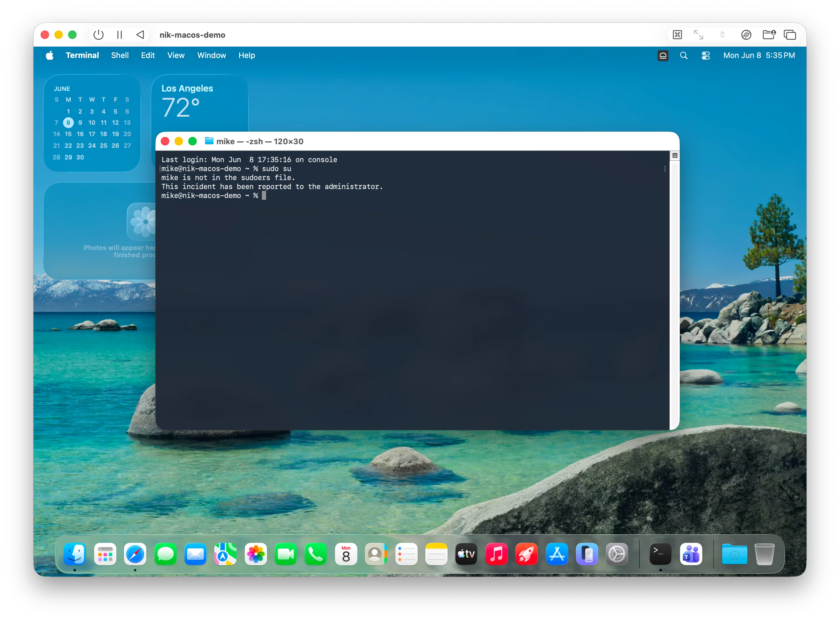Click the Terminal vertical scrollbar
840x621 pixels.
click(x=675, y=296)
